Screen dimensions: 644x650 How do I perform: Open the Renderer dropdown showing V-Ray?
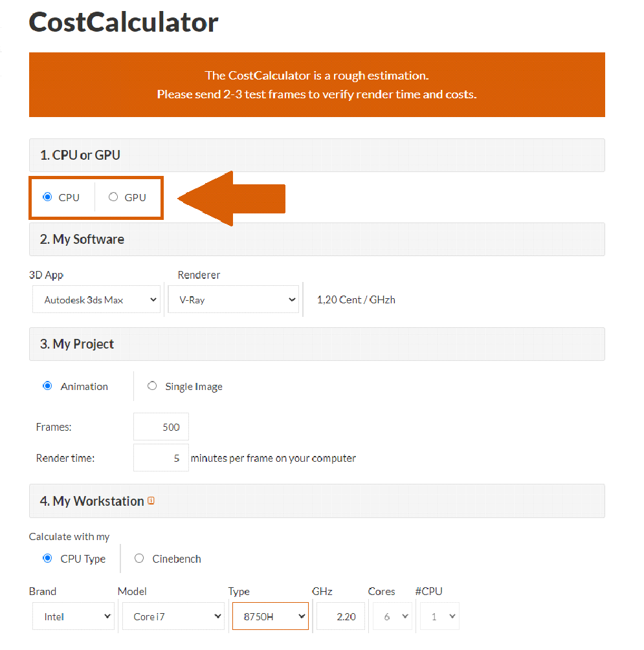pos(233,299)
